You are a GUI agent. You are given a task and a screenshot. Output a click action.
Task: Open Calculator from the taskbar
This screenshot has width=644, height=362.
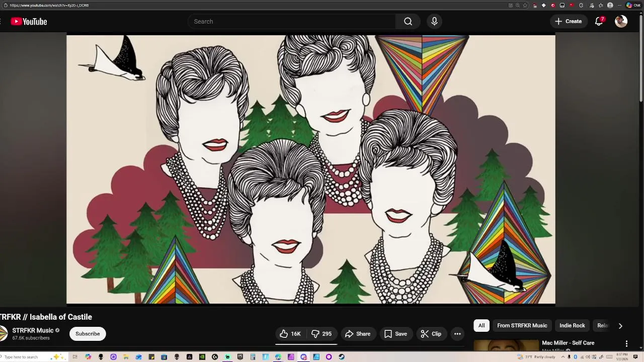[253, 357]
